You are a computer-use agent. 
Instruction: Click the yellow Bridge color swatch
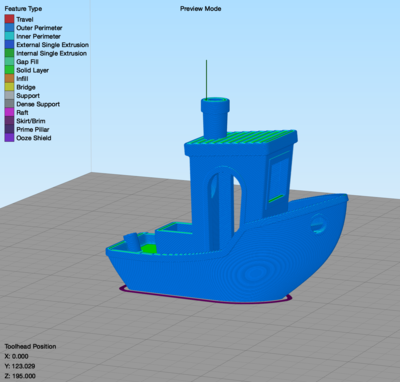pos(9,87)
